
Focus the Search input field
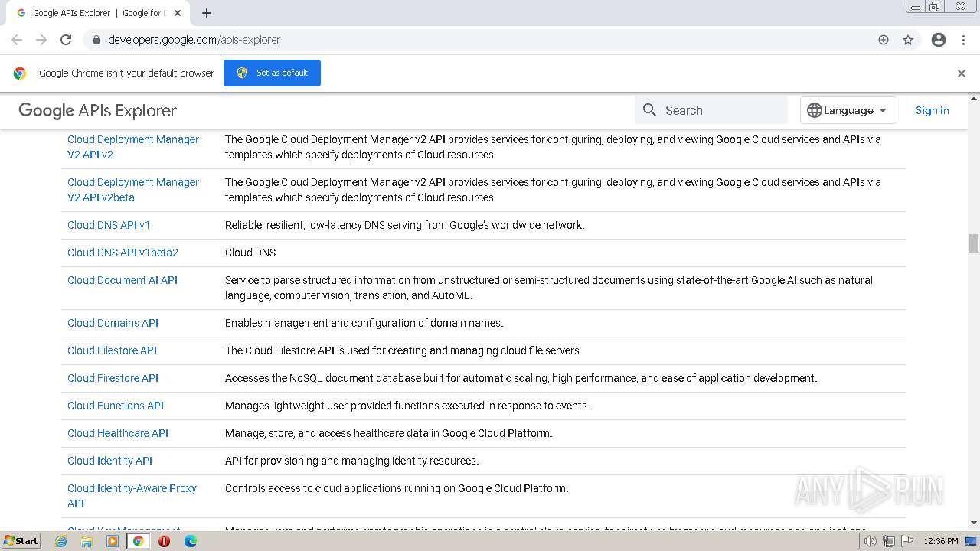click(711, 110)
